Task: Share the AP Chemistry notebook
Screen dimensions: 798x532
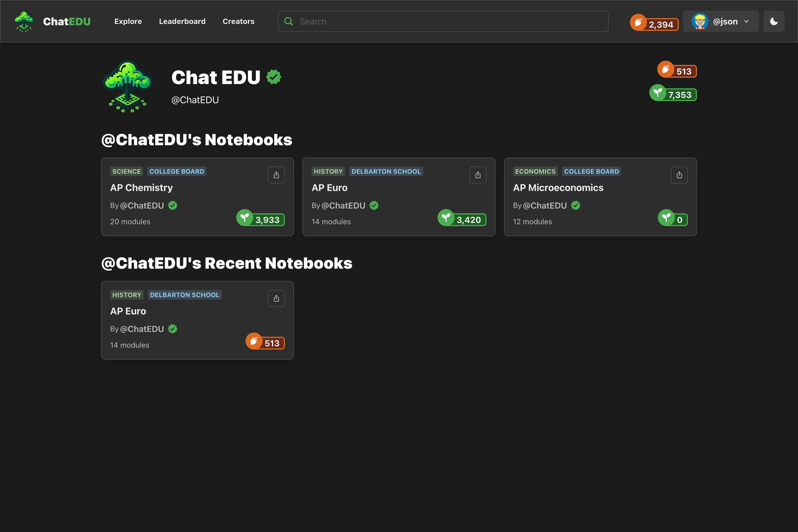Action: pyautogui.click(x=276, y=175)
